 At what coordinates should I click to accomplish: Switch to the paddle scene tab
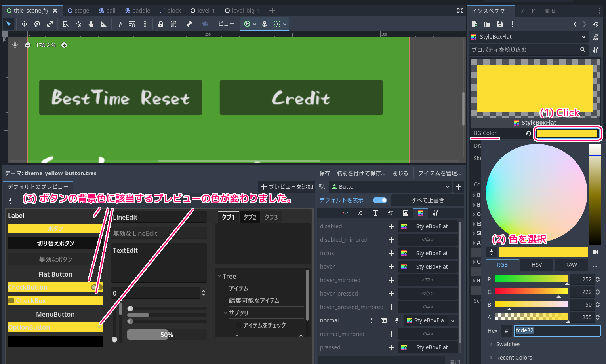137,11
